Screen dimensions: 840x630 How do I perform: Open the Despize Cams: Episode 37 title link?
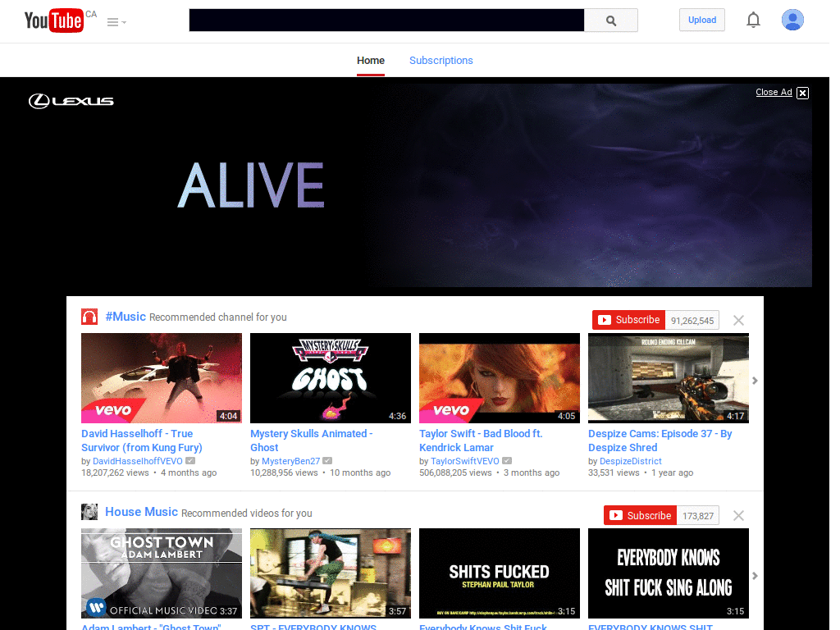[660, 441]
